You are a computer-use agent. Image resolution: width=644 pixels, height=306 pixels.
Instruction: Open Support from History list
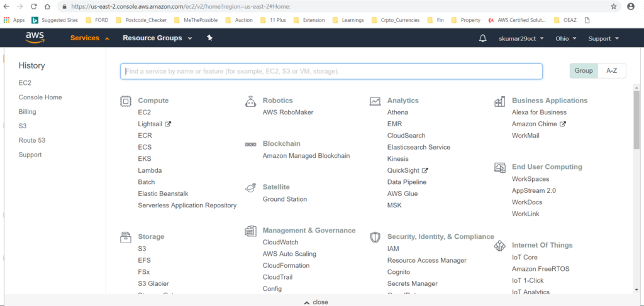30,155
